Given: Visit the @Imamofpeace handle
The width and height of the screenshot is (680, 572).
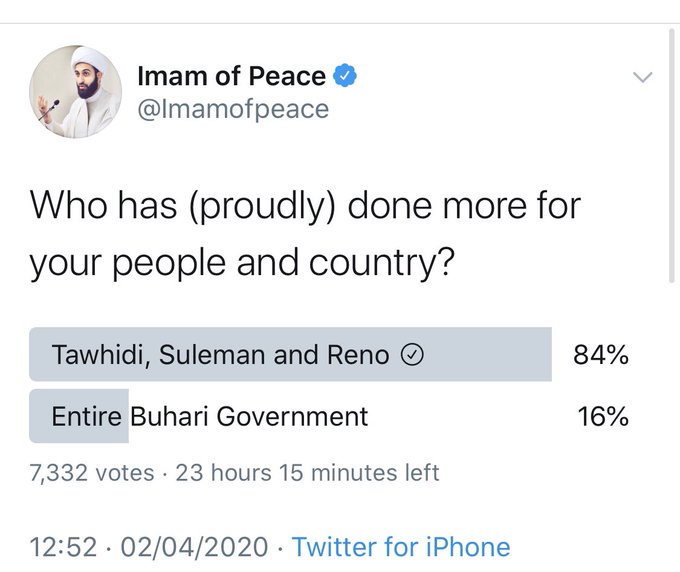Looking at the screenshot, I should click(x=233, y=109).
